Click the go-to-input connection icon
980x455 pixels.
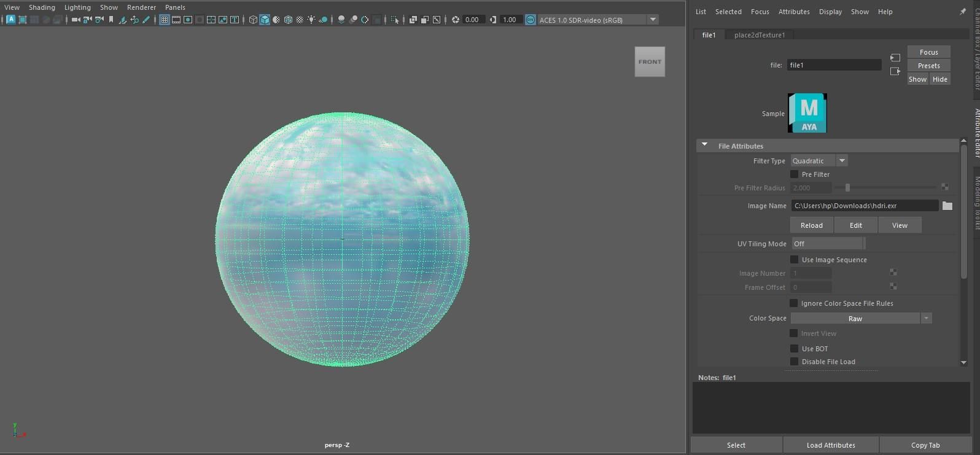pyautogui.click(x=895, y=58)
